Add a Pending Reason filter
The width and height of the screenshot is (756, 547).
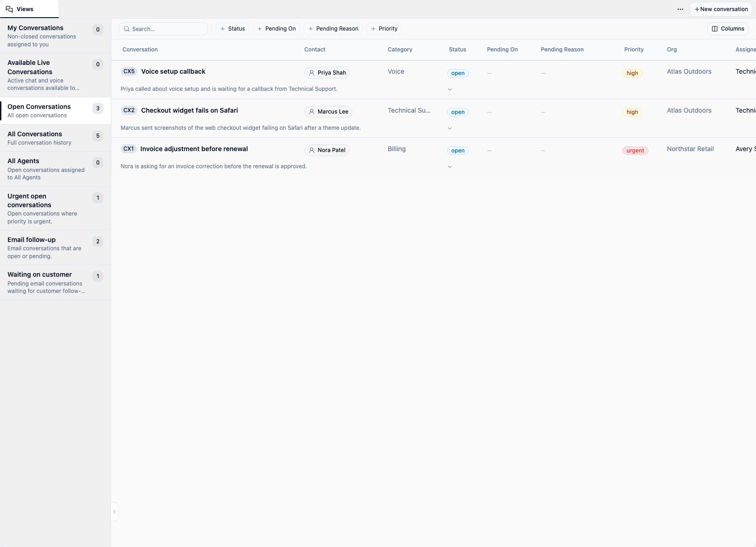[x=333, y=29]
